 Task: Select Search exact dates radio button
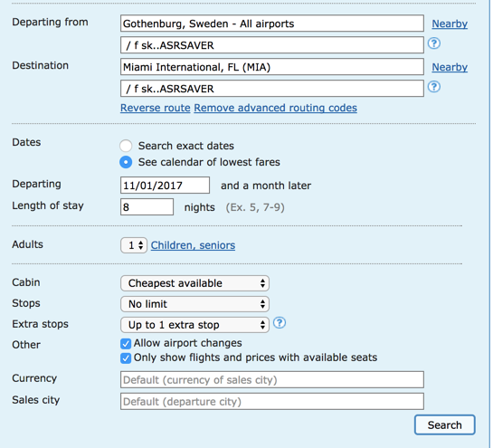click(x=126, y=146)
